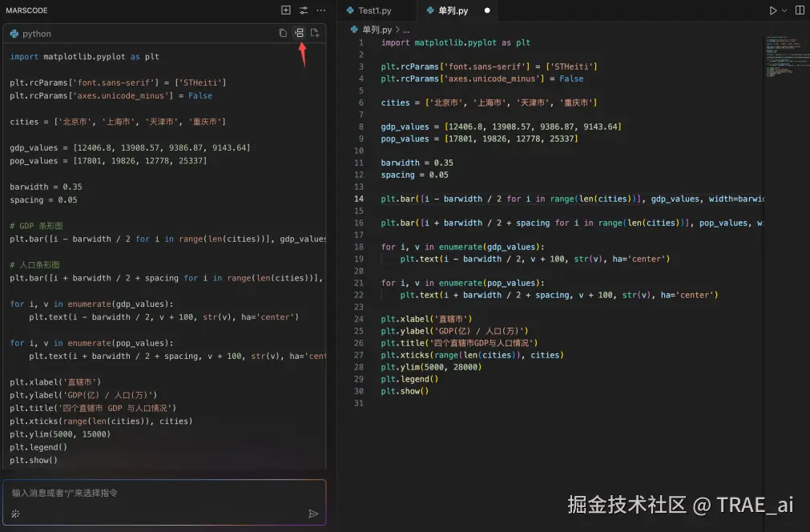
Task: Select the 单列.py editor tab
Action: click(453, 10)
